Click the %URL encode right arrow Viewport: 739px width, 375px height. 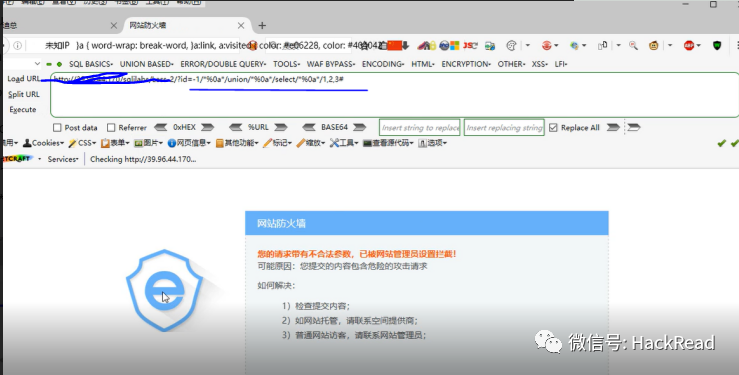coord(281,127)
